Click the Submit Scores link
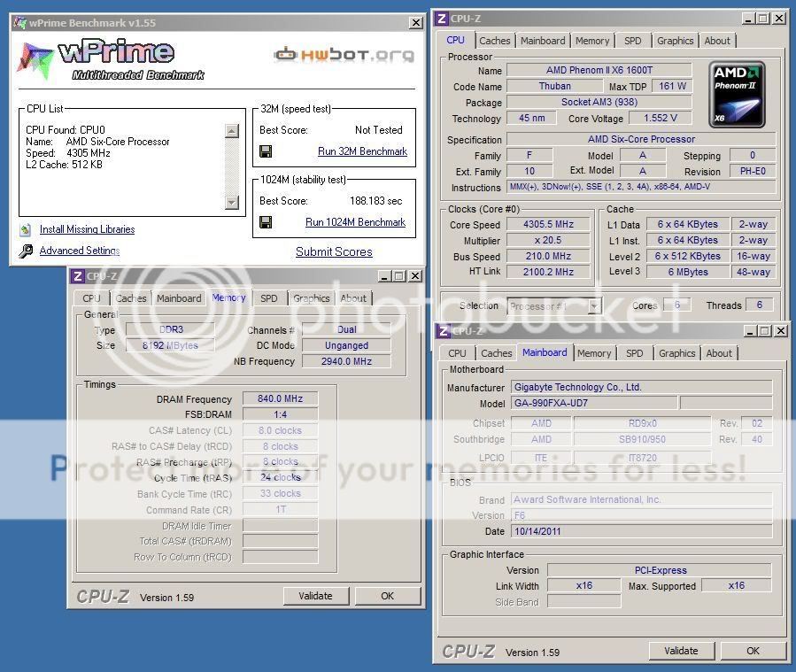The height and width of the screenshot is (672, 796). pyautogui.click(x=334, y=251)
